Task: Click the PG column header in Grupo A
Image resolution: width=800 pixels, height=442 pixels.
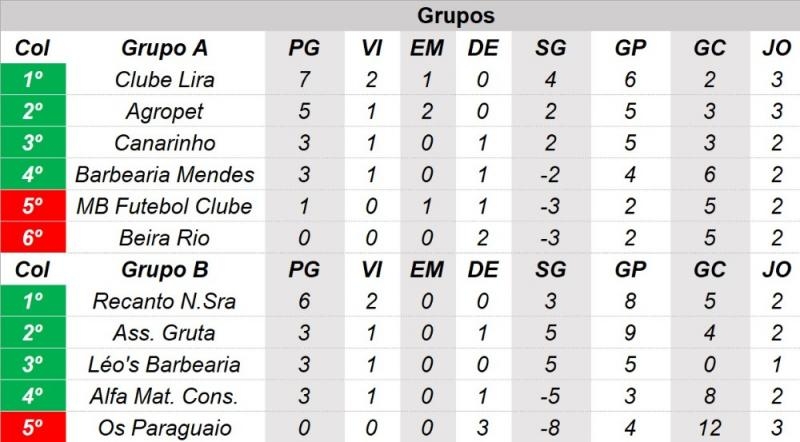Action: click(x=304, y=48)
